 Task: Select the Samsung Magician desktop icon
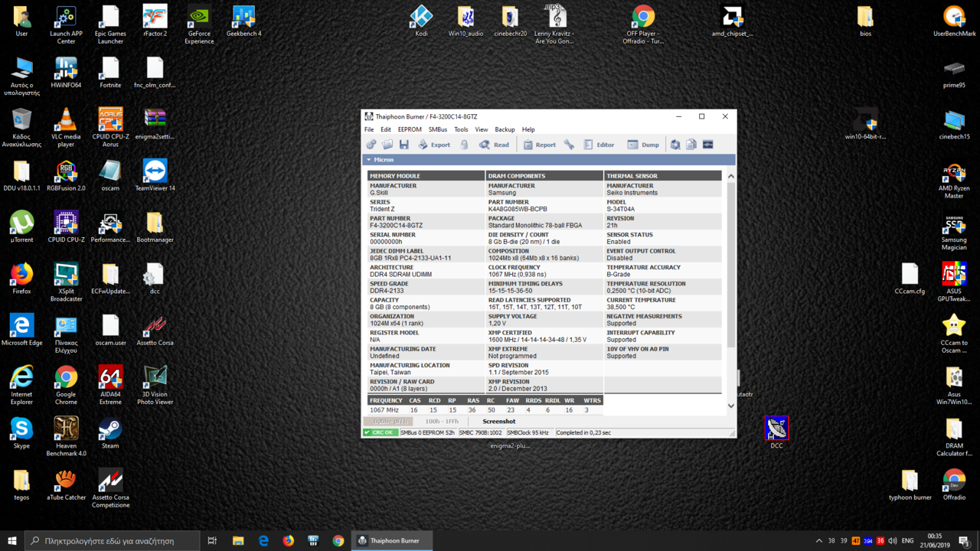954,233
